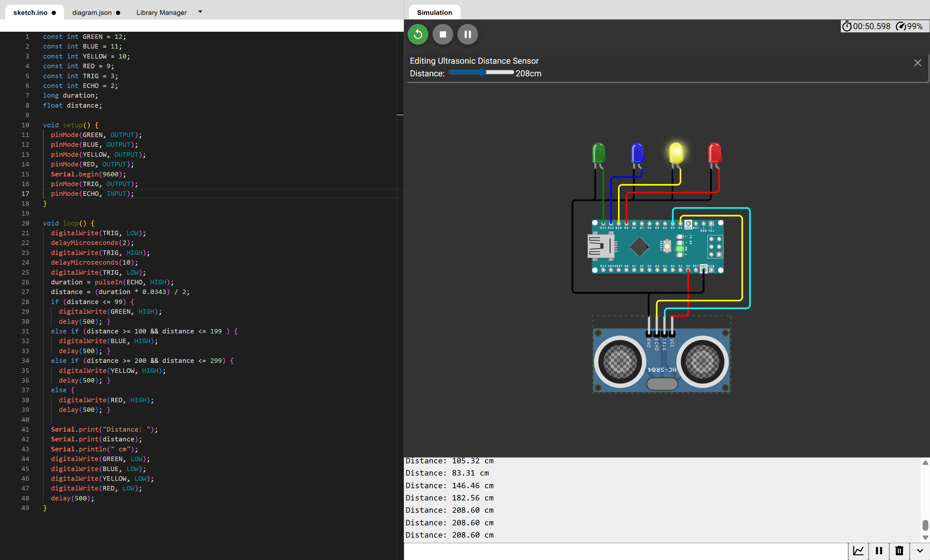Viewport: 930px width, 560px height.
Task: Click the 99% simulation speed gauge
Action: tap(911, 26)
